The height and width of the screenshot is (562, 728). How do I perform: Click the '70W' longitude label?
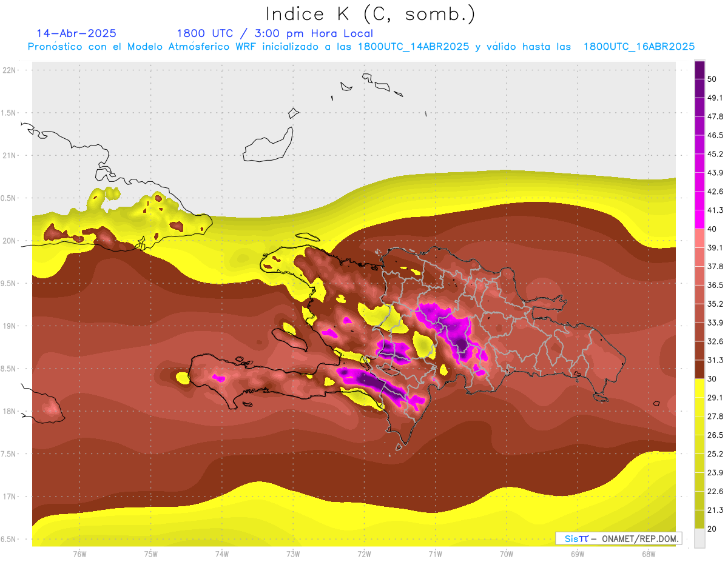click(507, 554)
